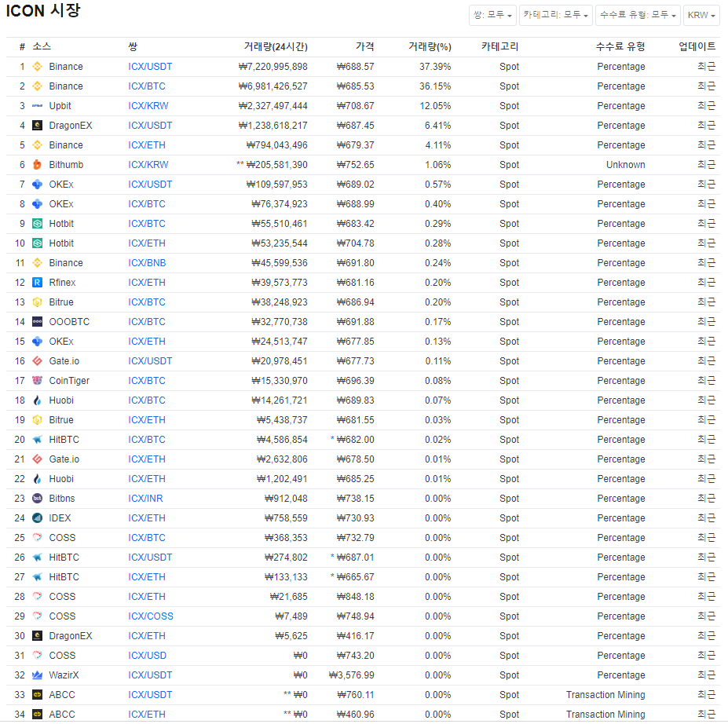Click the Bithumb logo in row 6

tap(37, 165)
